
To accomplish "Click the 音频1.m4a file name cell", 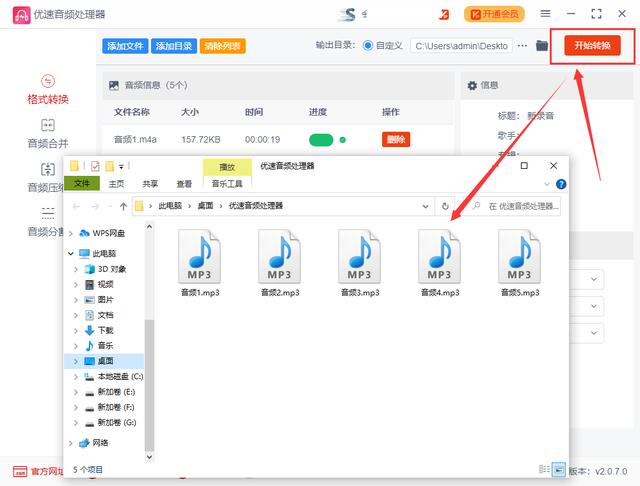I will coord(135,140).
